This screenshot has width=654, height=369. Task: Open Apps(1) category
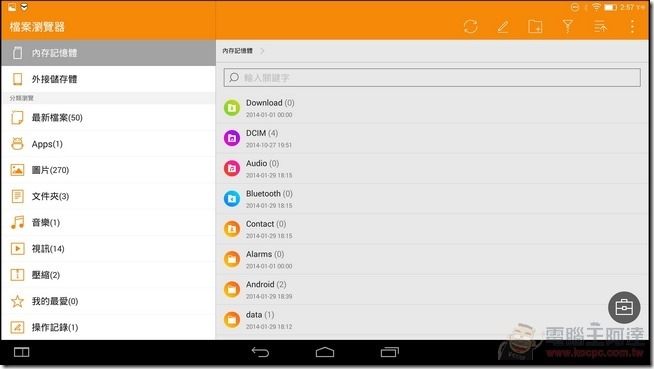108,144
